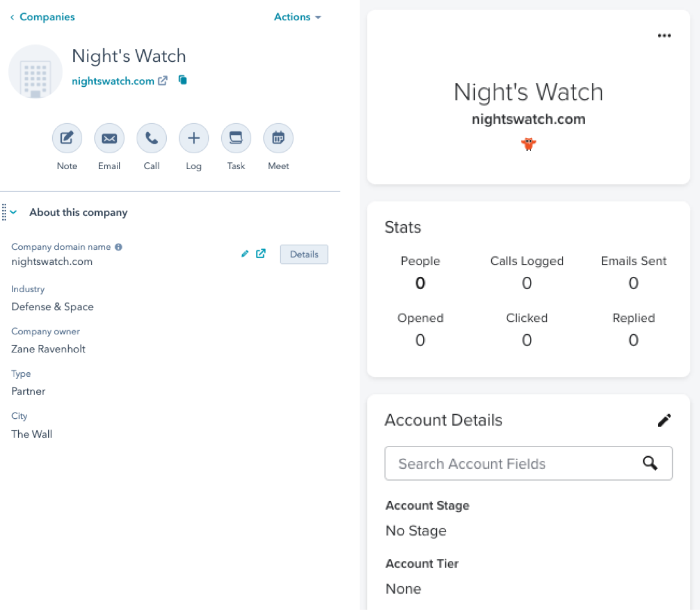Open domain in new tab icon
The width and height of the screenshot is (700, 610).
click(x=261, y=254)
